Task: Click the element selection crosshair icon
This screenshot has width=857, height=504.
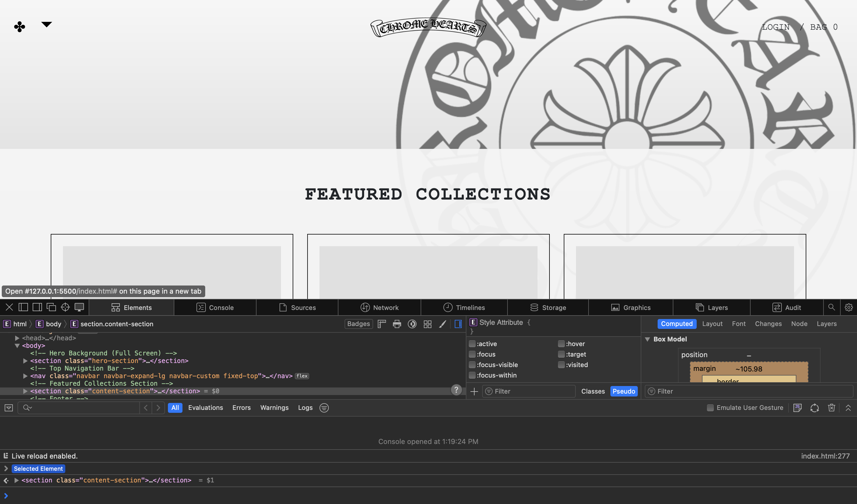Action: [x=65, y=307]
